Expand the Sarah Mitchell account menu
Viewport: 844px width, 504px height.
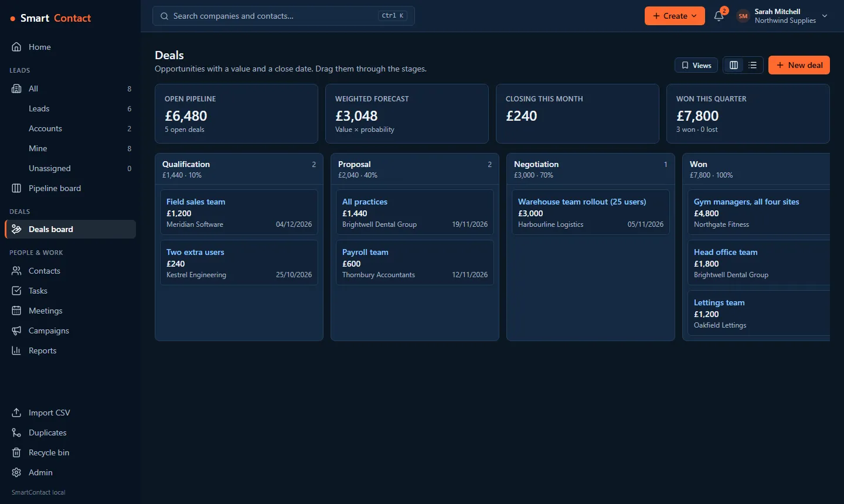click(782, 16)
